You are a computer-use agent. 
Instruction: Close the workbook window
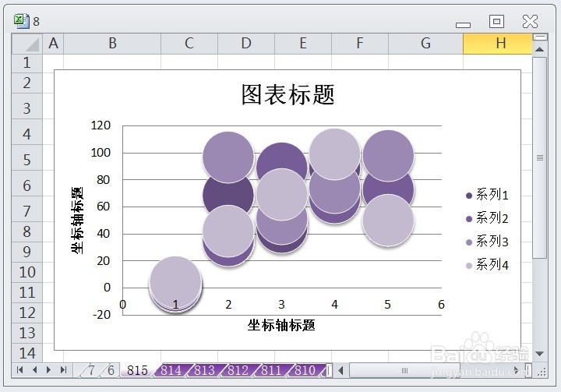point(530,22)
